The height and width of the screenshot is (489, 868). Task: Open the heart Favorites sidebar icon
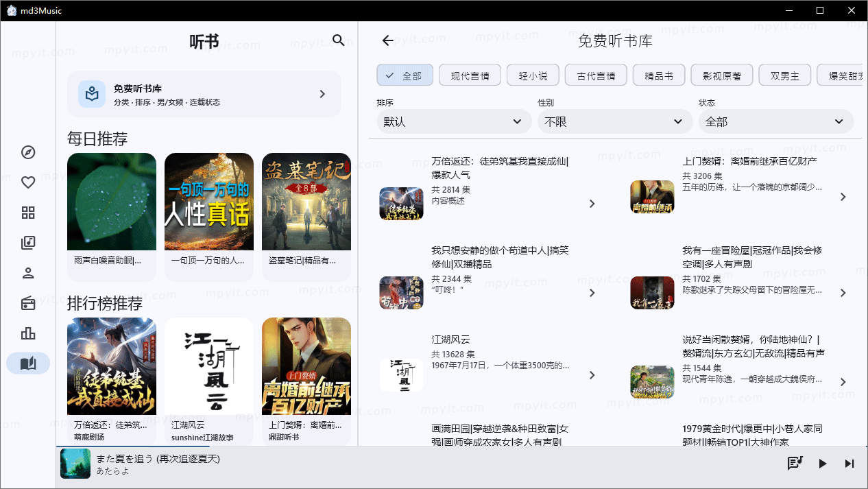coord(28,182)
